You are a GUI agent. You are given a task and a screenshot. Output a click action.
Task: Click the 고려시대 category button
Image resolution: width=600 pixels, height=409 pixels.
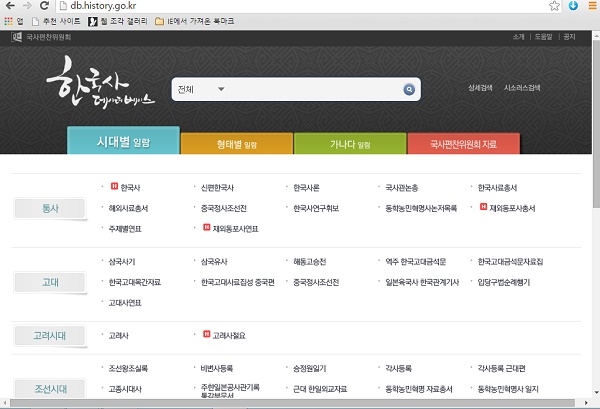click(49, 335)
